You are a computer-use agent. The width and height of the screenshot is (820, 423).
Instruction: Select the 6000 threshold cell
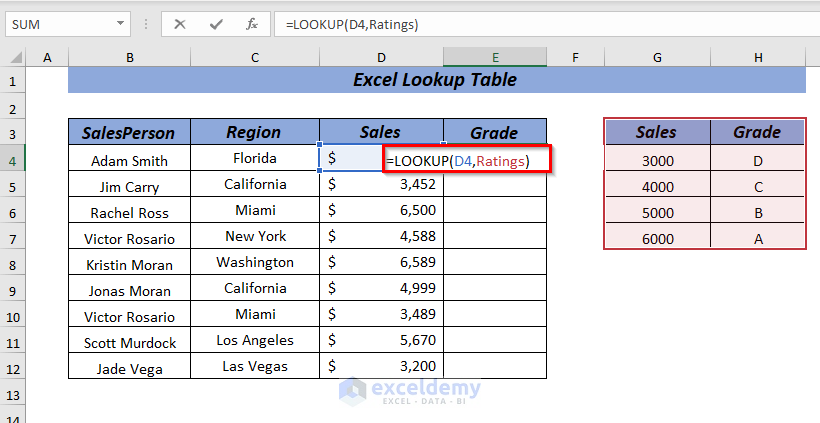tap(657, 236)
